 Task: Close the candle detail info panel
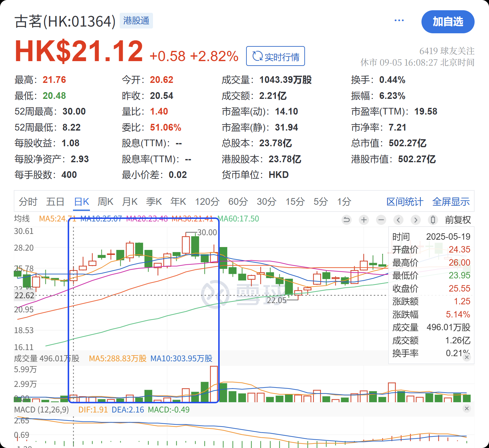(467, 357)
